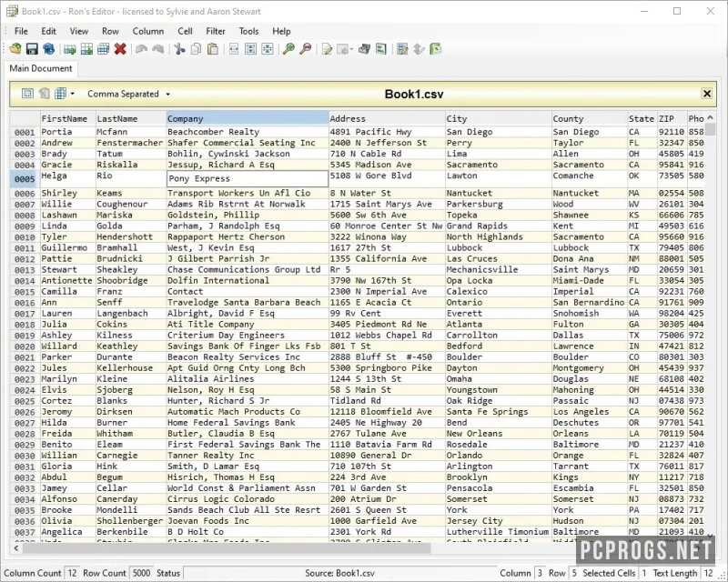Paste from clipboard icon
This screenshot has width=728, height=582.
tap(213, 49)
